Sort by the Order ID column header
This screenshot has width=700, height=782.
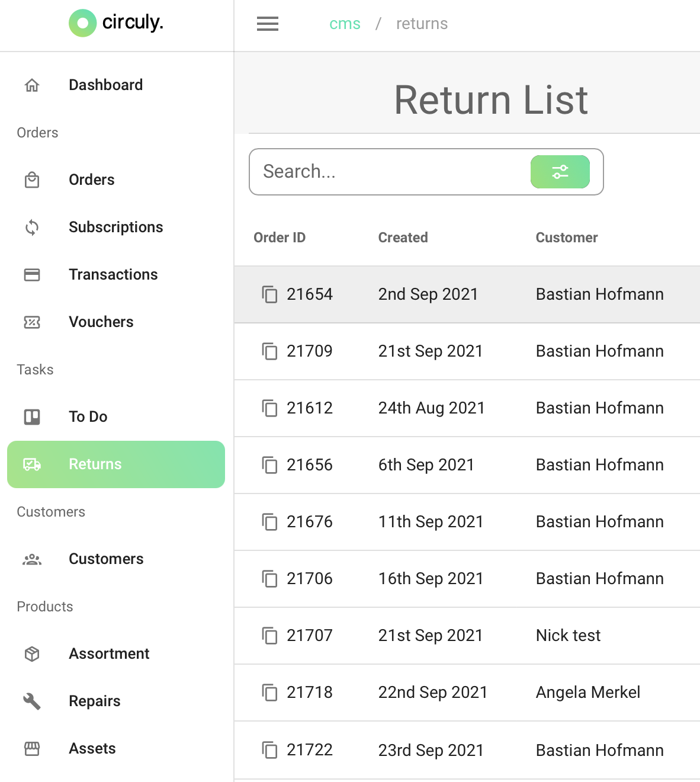coord(280,238)
